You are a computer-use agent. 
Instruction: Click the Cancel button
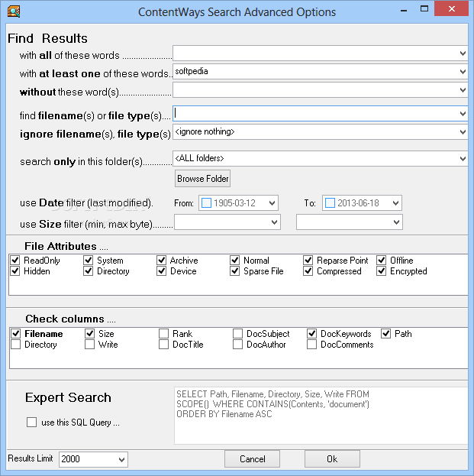[x=253, y=458]
